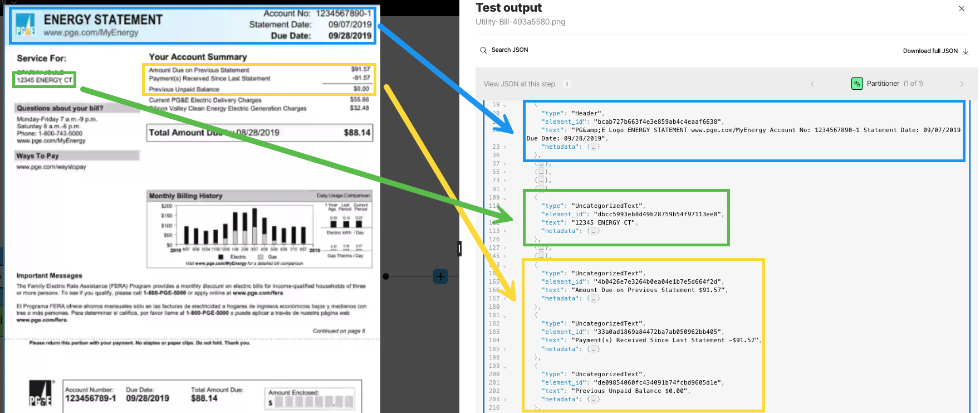Image resolution: width=980 pixels, height=413 pixels.
Task: Collapse the JSON object at line 109
Action: (505, 198)
